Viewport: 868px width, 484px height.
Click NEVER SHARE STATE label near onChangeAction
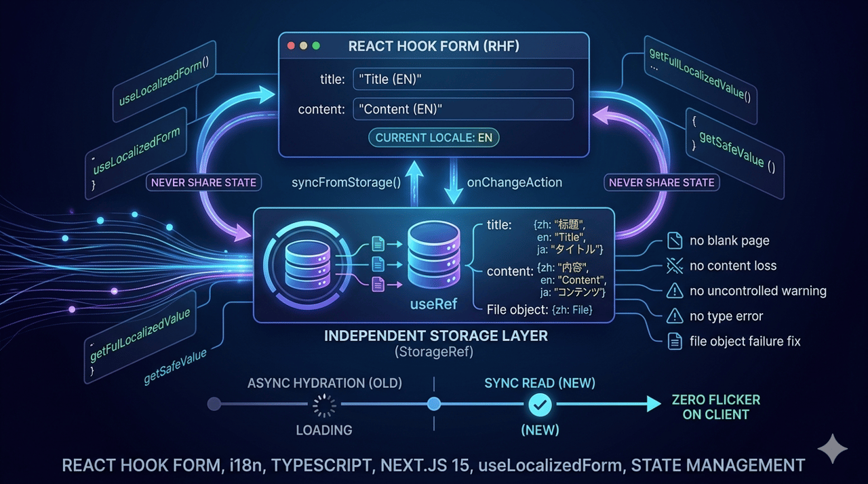point(661,182)
